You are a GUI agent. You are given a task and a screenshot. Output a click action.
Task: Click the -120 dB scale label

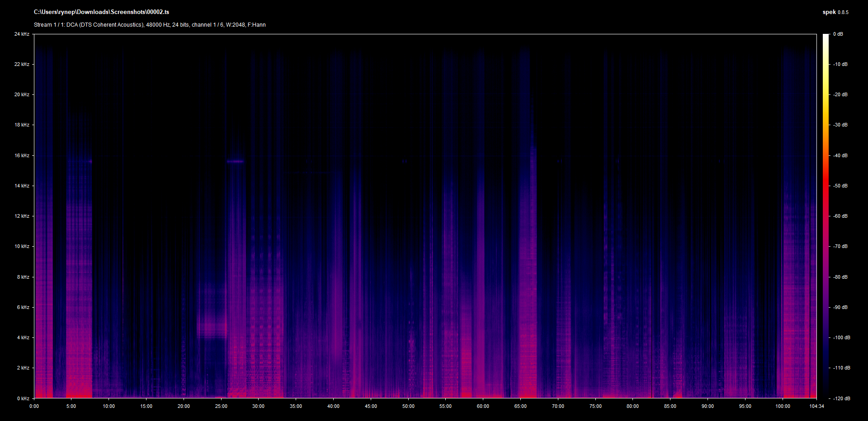coord(841,398)
